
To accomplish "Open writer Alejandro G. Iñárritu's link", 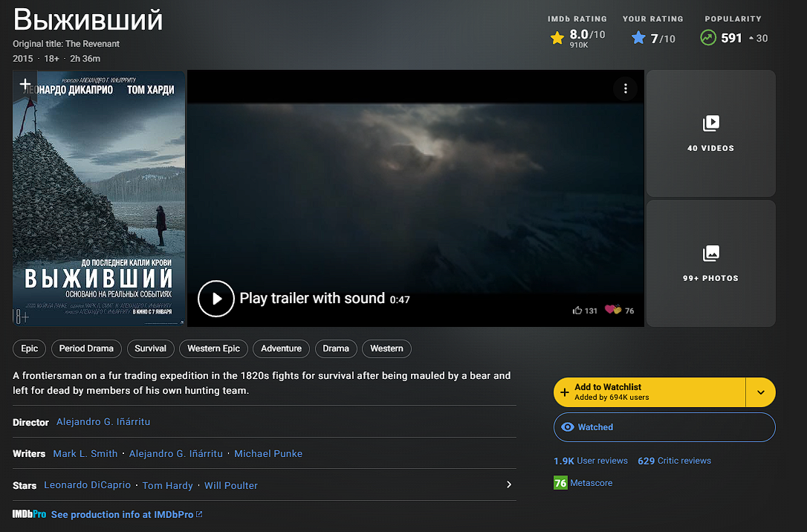I will 175,454.
